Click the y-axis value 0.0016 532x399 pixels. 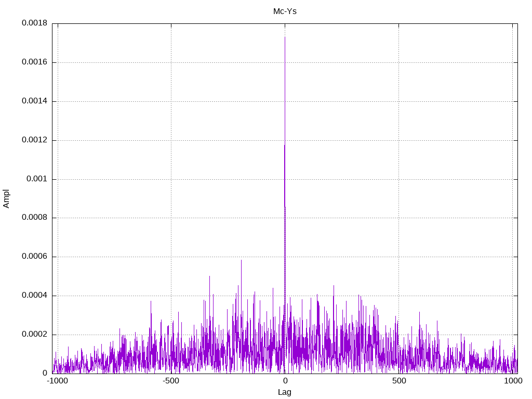click(x=35, y=62)
